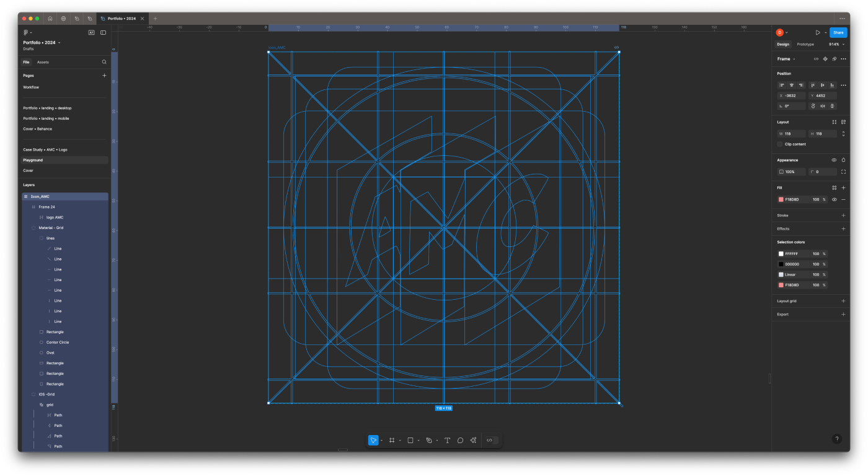This screenshot has width=868, height=476.
Task: Activate the Comment tool
Action: 460,440
